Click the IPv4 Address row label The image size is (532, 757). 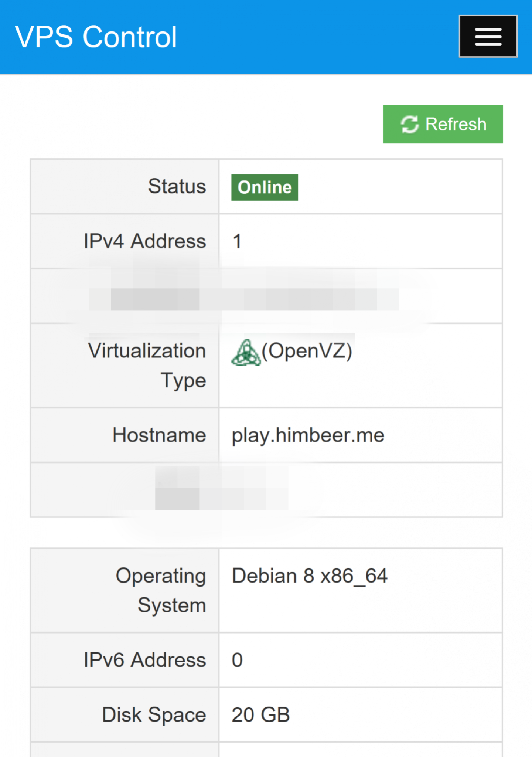pos(145,241)
